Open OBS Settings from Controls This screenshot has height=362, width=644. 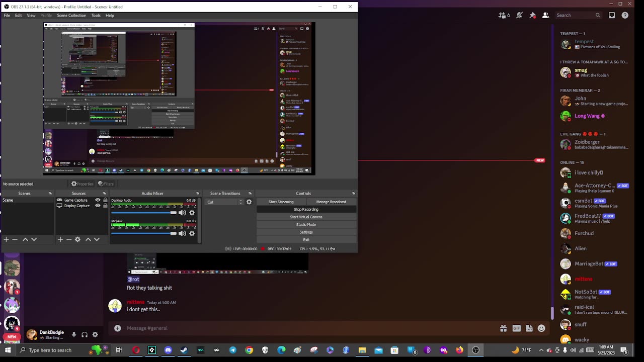point(306,232)
